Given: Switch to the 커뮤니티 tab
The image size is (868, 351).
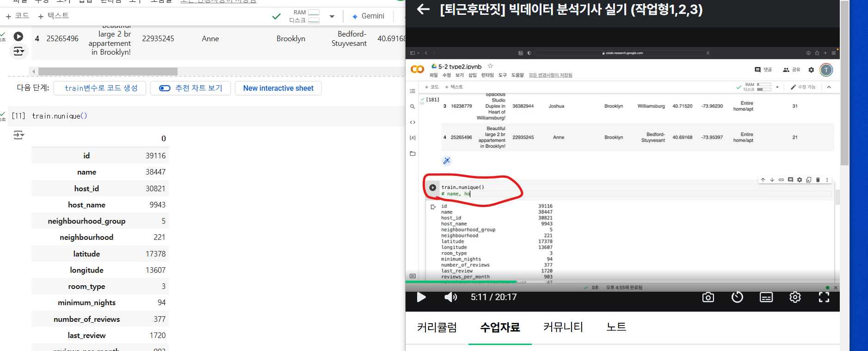Looking at the screenshot, I should point(563,327).
